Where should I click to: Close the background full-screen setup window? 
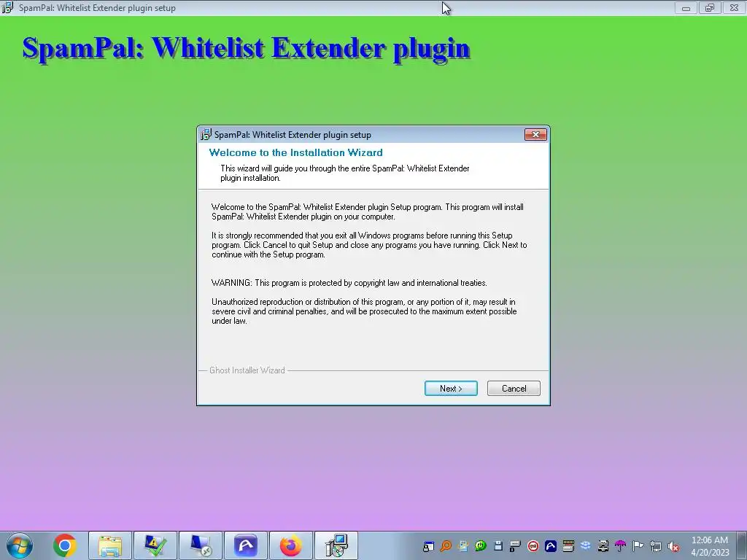(x=734, y=7)
